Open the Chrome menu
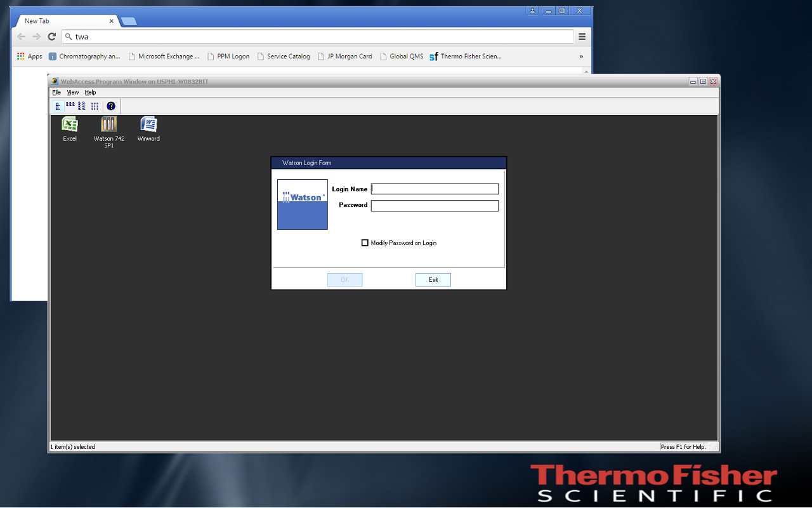 coord(582,36)
